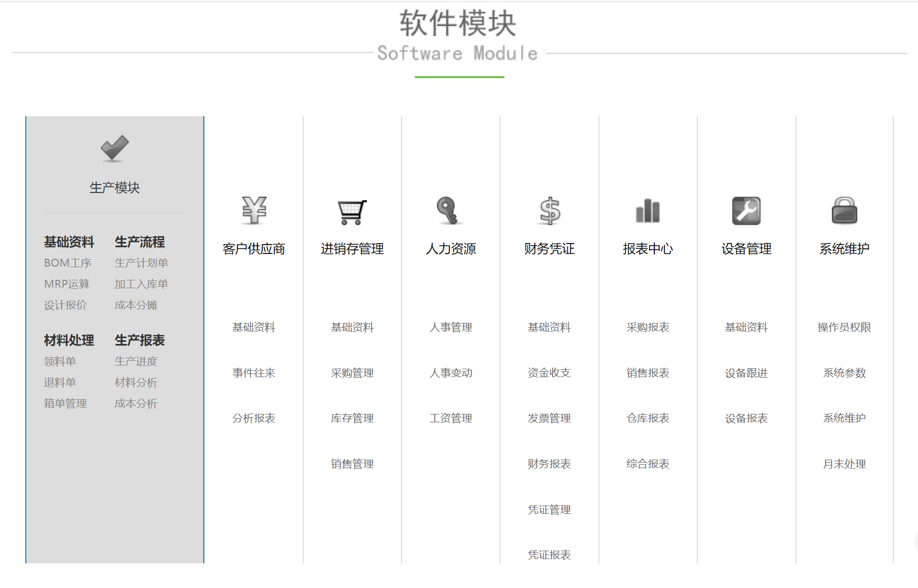Screen dimensions: 918x588
Task: Click the checkmark icon above 生产模块
Action: click(x=115, y=148)
